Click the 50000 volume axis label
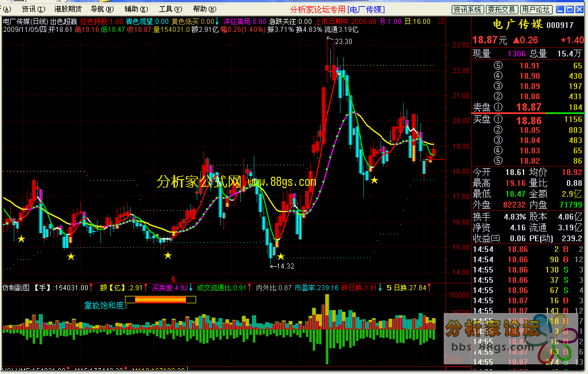 460,295
